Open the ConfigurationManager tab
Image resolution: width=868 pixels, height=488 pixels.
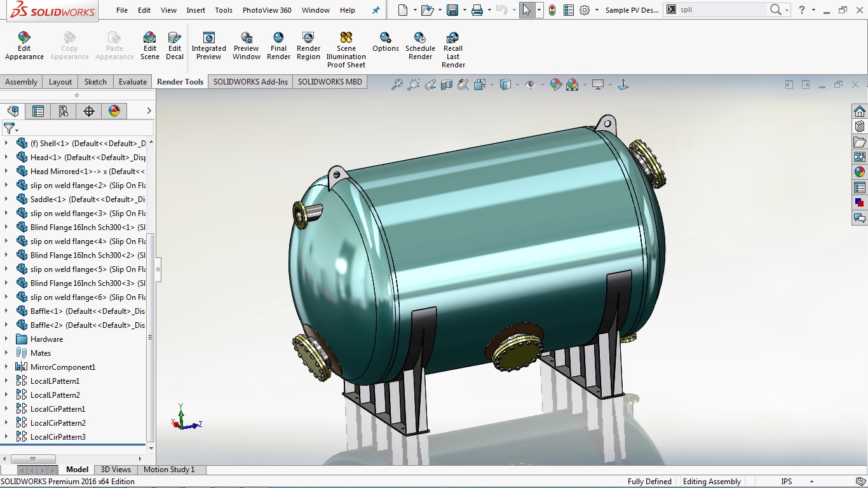tap(64, 111)
